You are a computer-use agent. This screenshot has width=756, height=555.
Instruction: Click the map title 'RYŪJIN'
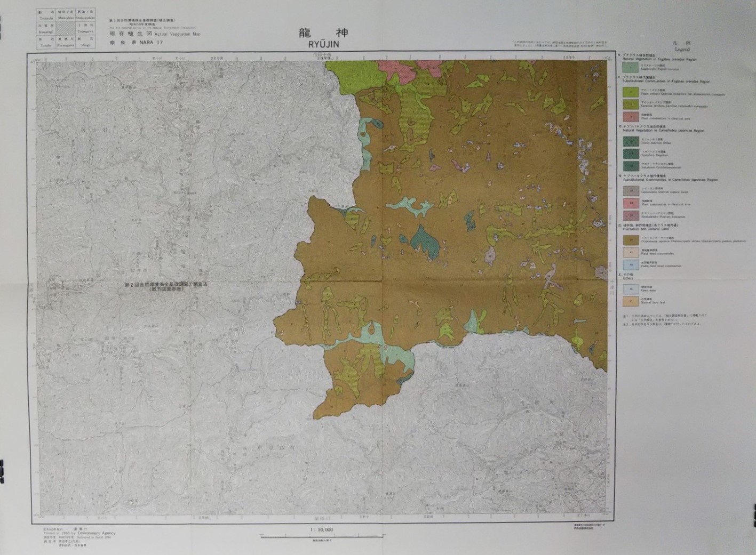point(323,44)
